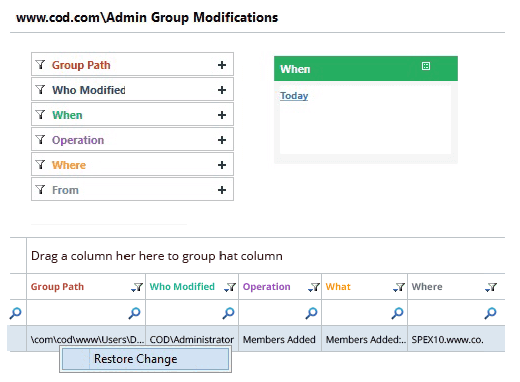Click search magnifier in Where column
Image resolution: width=520 pixels, height=382 pixels.
click(490, 313)
